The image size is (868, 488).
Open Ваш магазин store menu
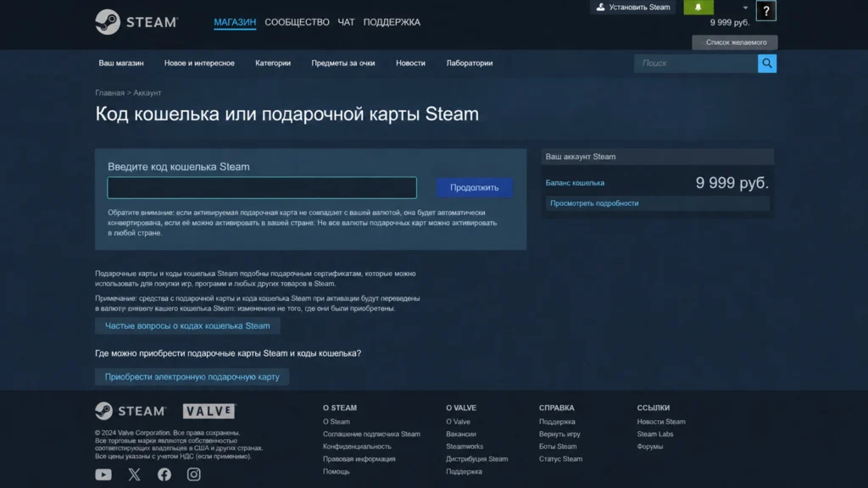[x=121, y=63]
